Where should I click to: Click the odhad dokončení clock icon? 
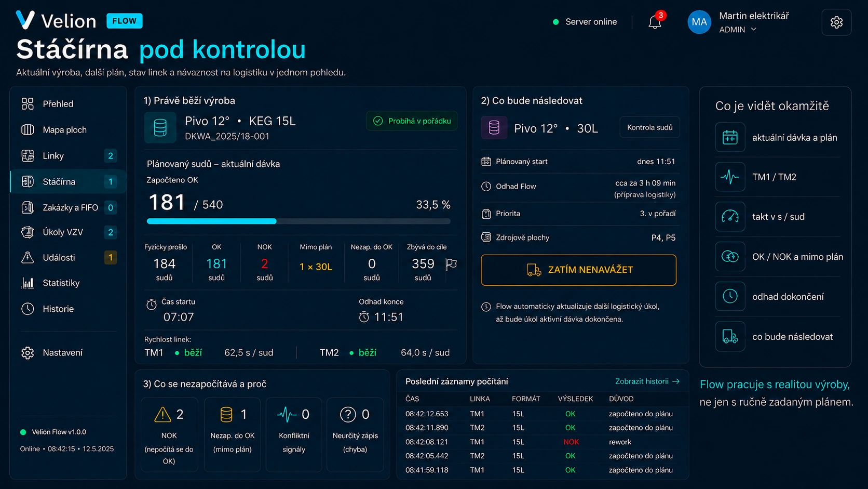pos(730,297)
